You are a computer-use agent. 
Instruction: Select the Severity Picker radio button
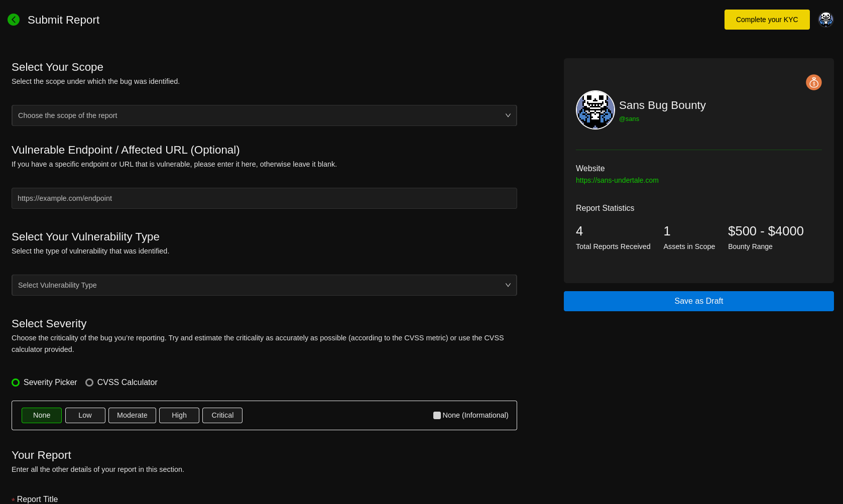point(16,383)
